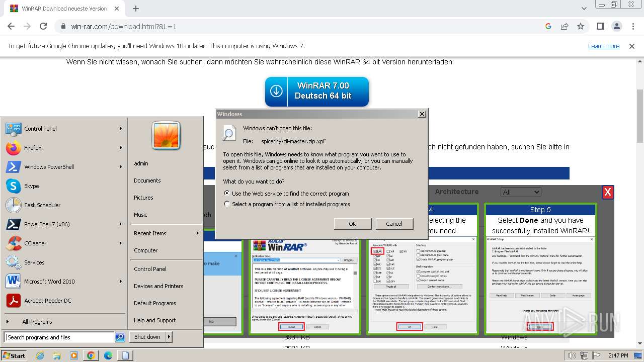Open Help and Support
The height and width of the screenshot is (362, 644).
click(155, 320)
